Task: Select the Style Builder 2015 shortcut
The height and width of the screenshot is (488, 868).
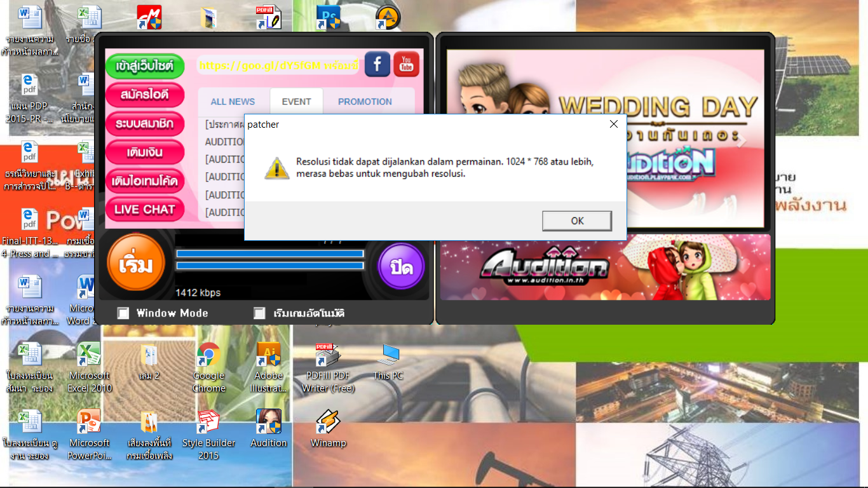Action: click(209, 435)
